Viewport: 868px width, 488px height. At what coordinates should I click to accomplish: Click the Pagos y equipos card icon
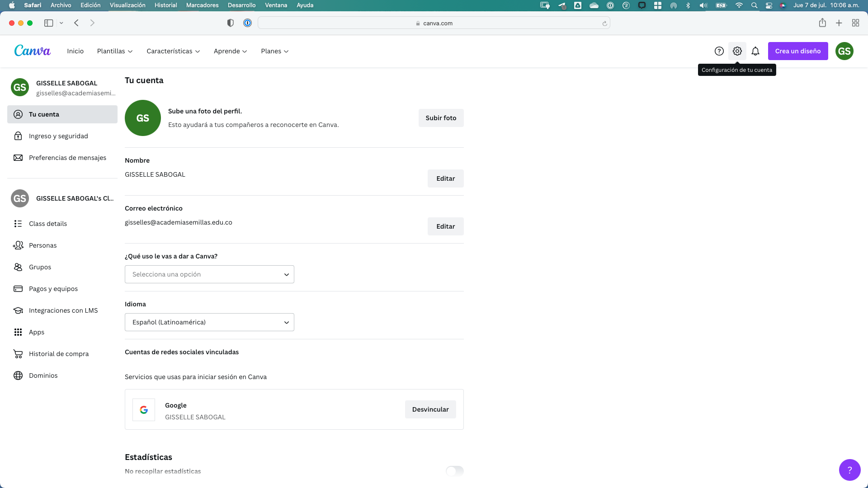click(x=18, y=289)
